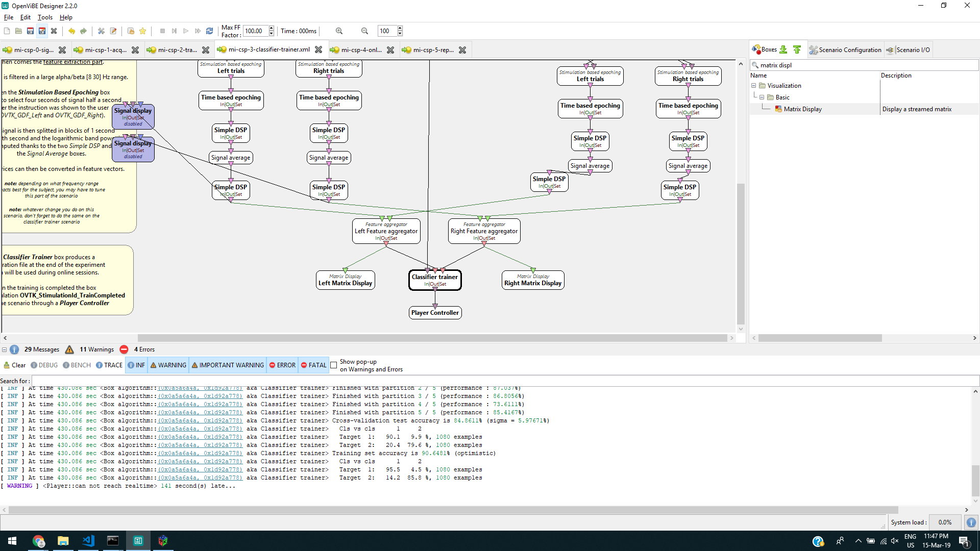Click the log window icon in the toolbar
The image size is (980, 551).
[131, 31]
